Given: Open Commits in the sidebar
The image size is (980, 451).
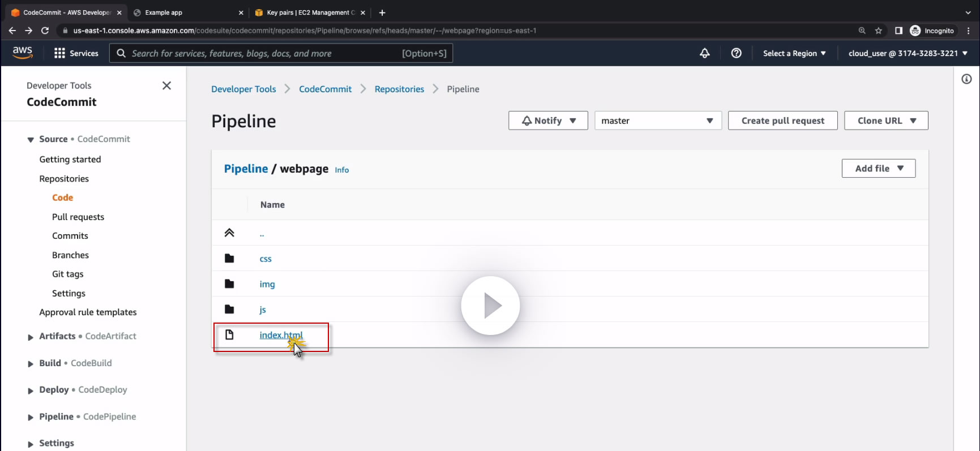Looking at the screenshot, I should tap(70, 236).
